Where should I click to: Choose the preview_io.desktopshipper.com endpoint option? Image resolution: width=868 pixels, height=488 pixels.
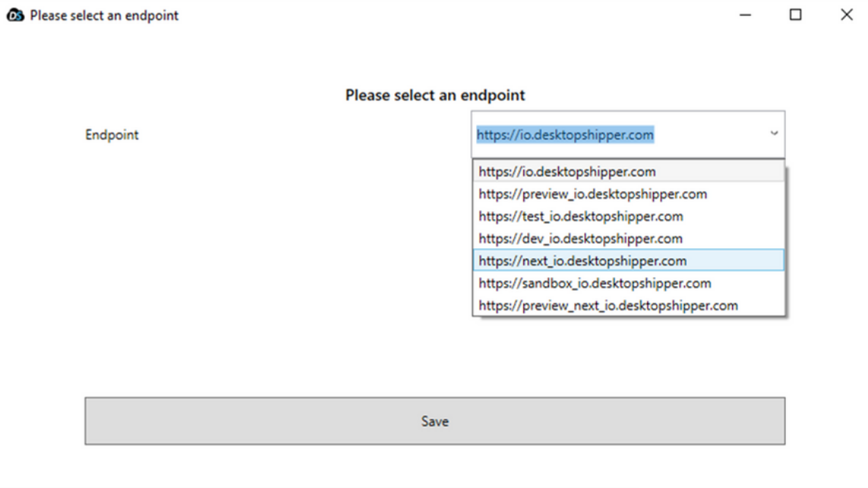(592, 194)
